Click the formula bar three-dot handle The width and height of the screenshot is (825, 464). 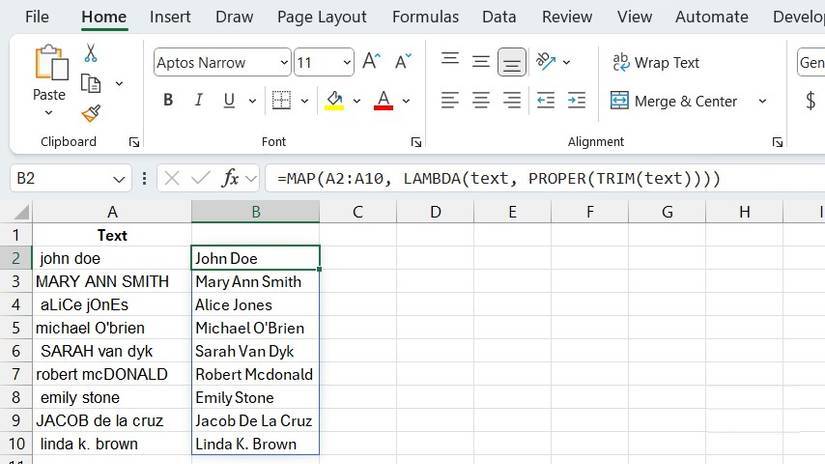coord(144,178)
